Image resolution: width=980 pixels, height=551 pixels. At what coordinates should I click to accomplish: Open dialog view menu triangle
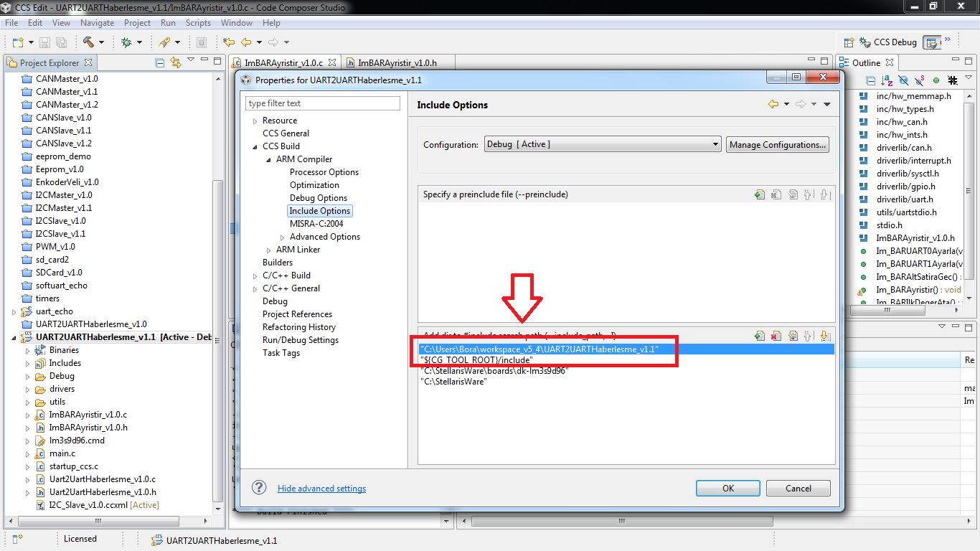[827, 105]
